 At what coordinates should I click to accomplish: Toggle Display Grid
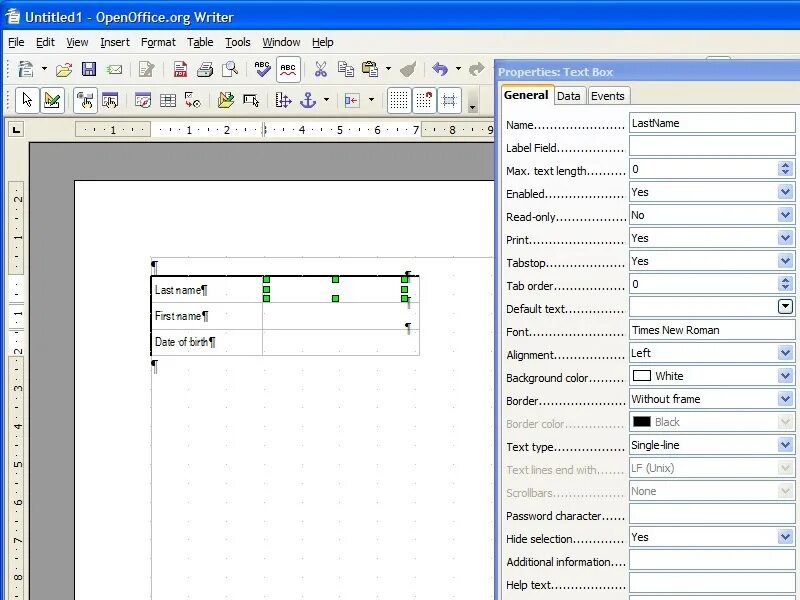[x=398, y=100]
